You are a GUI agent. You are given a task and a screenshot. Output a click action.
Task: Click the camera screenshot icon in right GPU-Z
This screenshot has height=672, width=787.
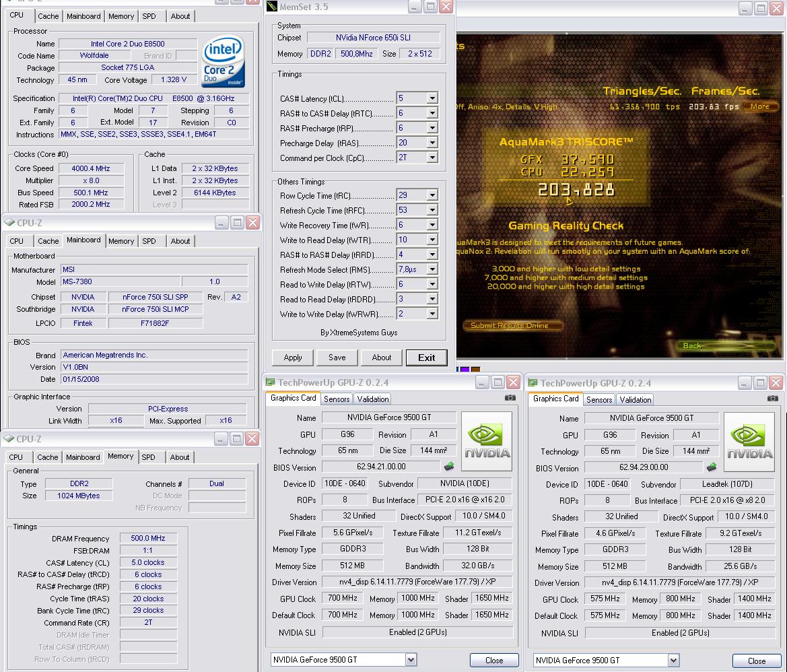pyautogui.click(x=772, y=398)
